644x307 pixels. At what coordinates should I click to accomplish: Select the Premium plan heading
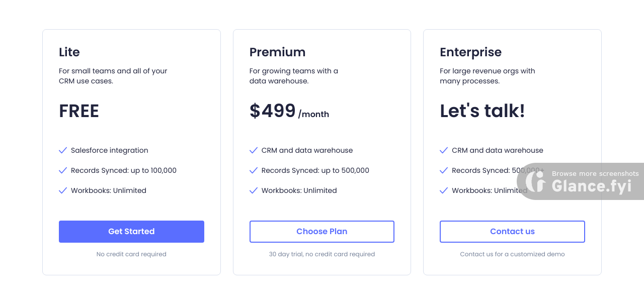tap(277, 52)
